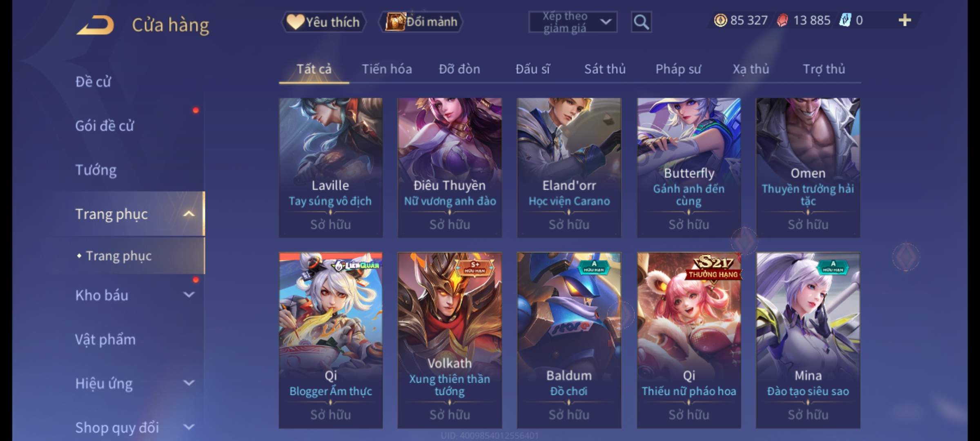Open Gói đề cử in sidebar
Image resolution: width=980 pixels, height=441 pixels.
[105, 126]
